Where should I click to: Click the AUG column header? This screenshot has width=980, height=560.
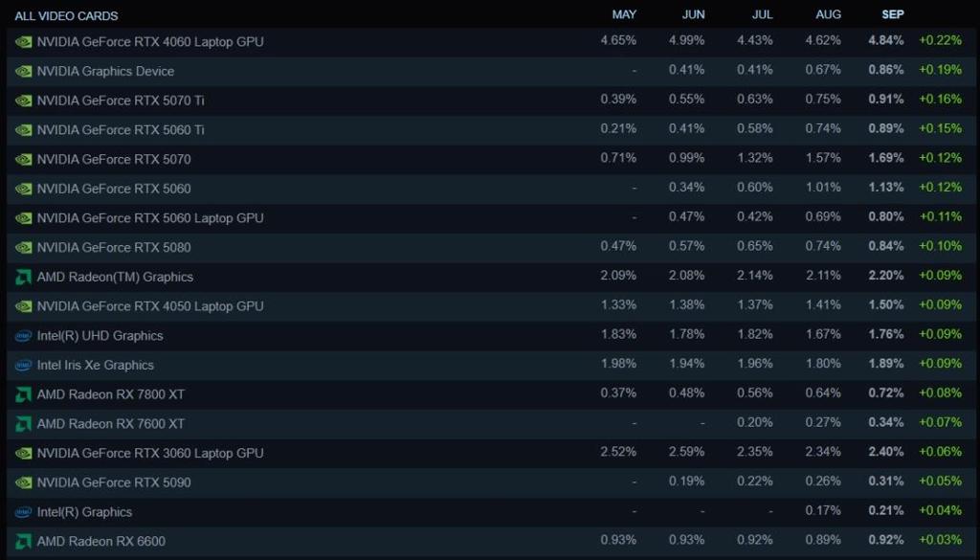pos(829,14)
